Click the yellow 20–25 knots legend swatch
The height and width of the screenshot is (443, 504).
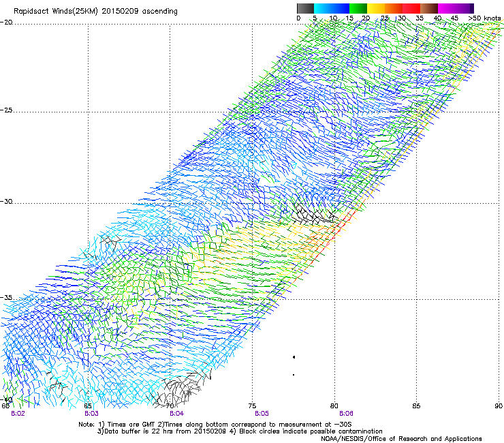pos(376,8)
